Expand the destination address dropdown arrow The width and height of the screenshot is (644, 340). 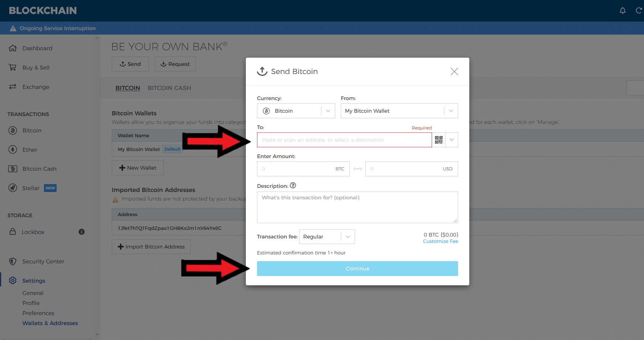tap(452, 140)
